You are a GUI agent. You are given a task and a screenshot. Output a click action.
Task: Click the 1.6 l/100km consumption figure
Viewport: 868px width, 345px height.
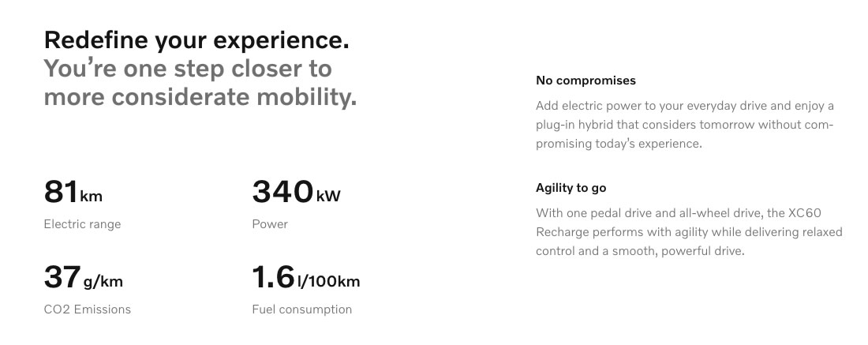306,277
